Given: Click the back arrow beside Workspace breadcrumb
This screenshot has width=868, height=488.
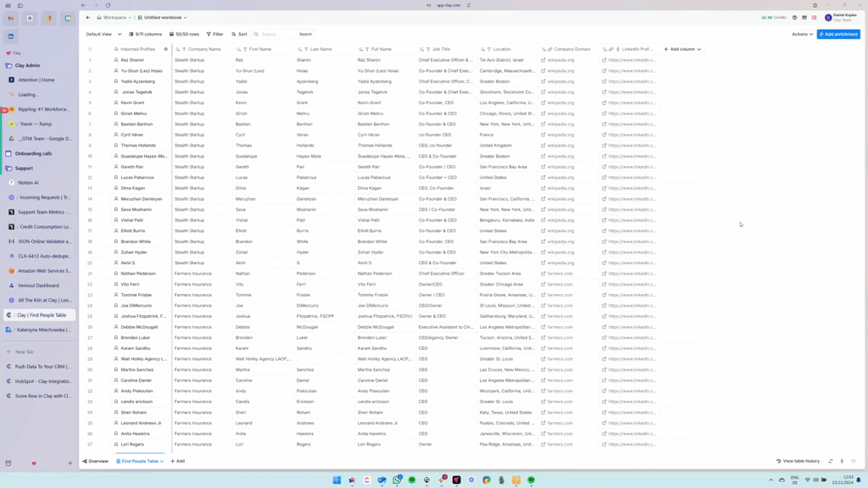Looking at the screenshot, I should click(x=88, y=18).
